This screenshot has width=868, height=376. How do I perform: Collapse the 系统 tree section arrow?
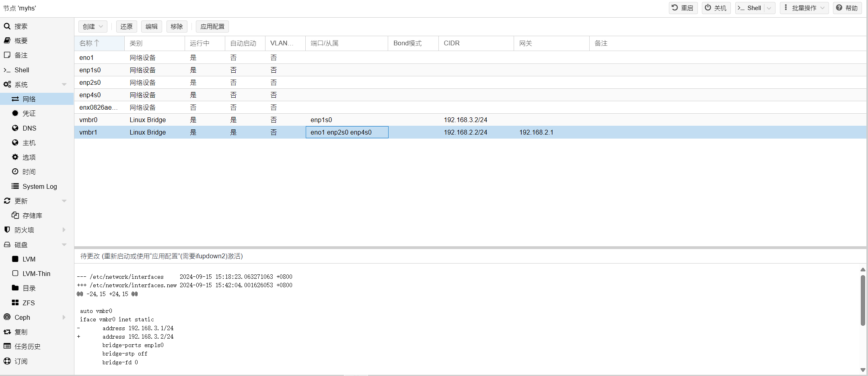pyautogui.click(x=64, y=84)
